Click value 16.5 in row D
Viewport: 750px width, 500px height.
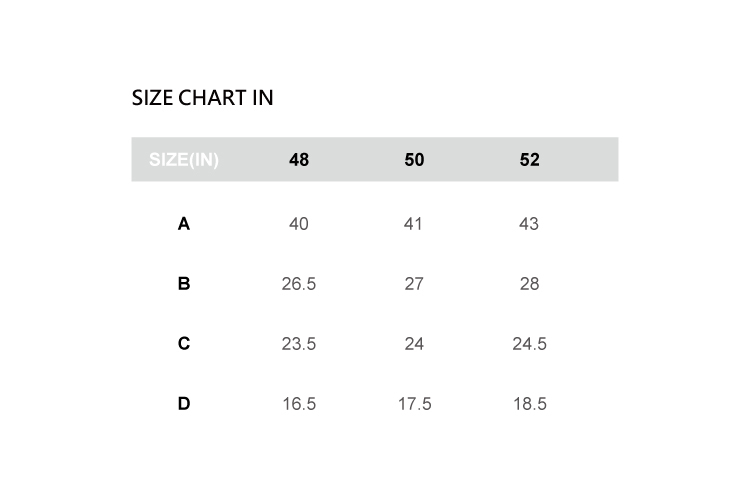299,404
